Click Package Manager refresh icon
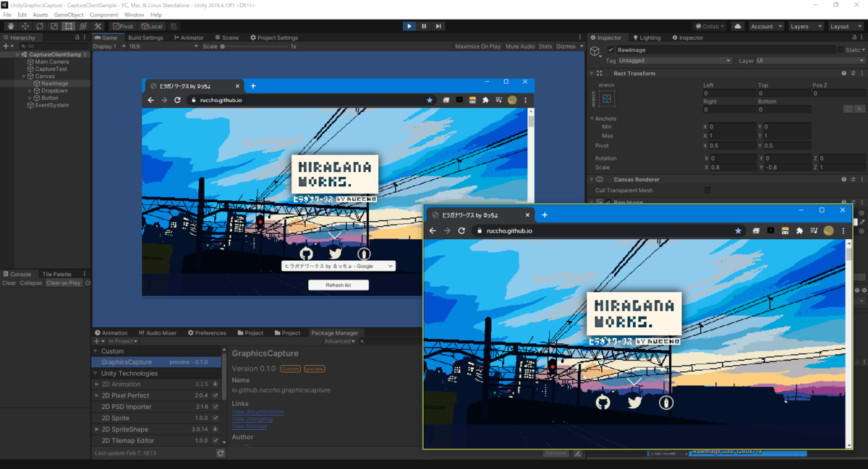This screenshot has height=469, width=868. coord(221,453)
